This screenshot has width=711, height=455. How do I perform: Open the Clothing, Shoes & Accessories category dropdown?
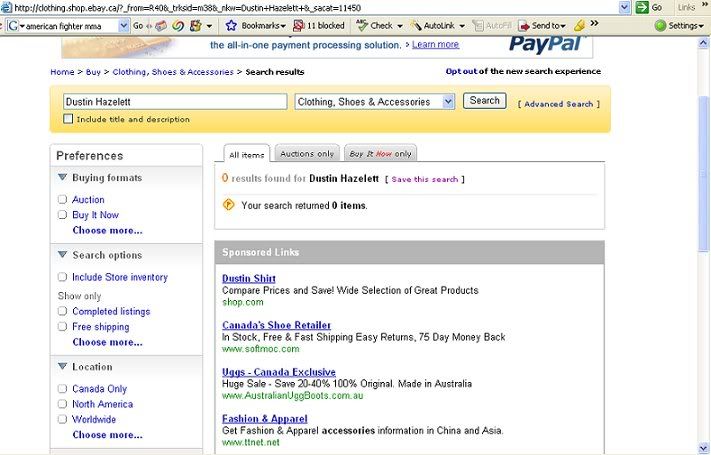tap(375, 102)
